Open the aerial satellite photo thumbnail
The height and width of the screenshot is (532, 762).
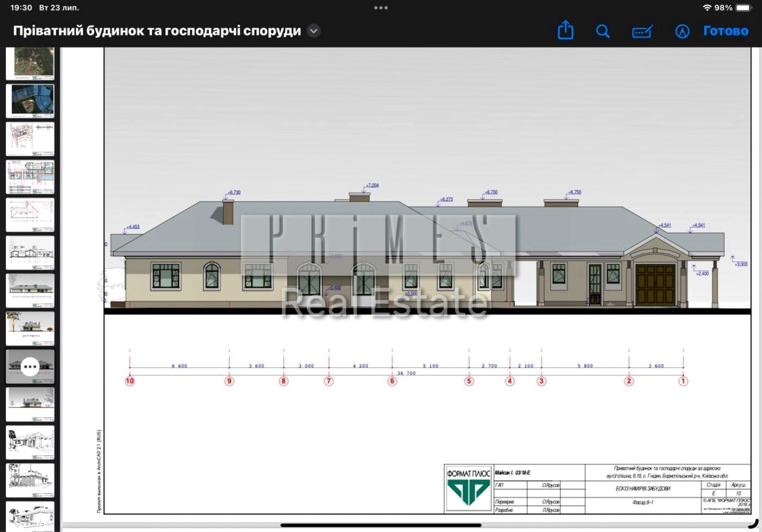pos(30,63)
